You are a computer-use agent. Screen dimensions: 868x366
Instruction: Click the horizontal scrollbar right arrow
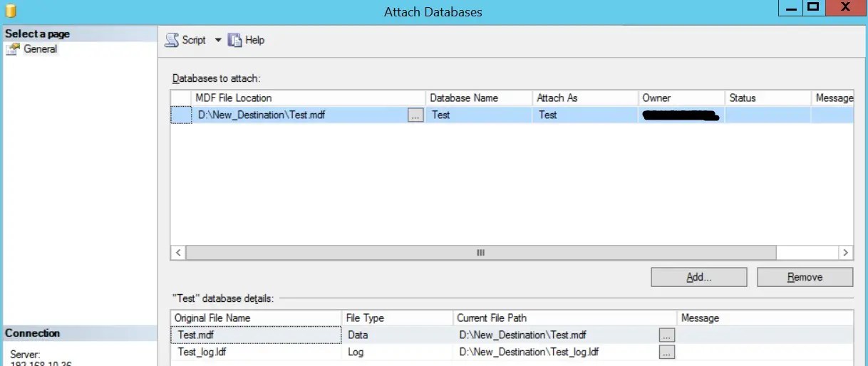(x=845, y=253)
